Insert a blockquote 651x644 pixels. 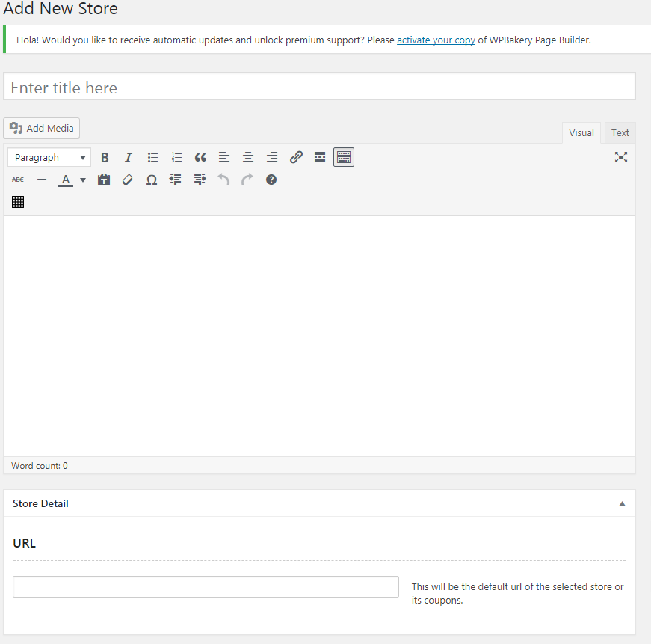pyautogui.click(x=200, y=158)
